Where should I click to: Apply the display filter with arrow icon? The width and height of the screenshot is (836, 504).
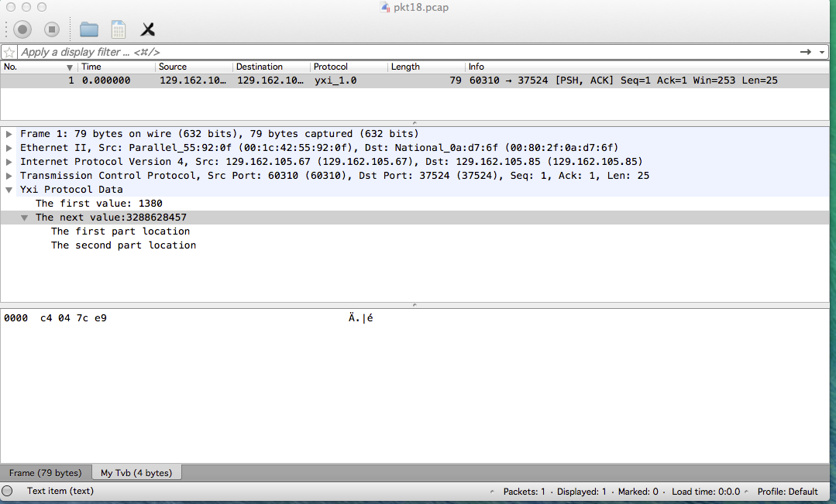coord(806,52)
